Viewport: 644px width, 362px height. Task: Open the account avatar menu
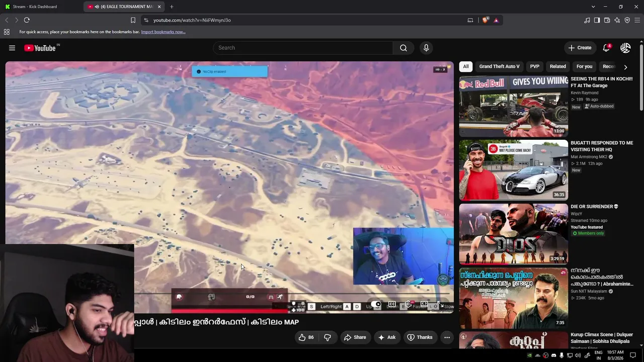[625, 48]
